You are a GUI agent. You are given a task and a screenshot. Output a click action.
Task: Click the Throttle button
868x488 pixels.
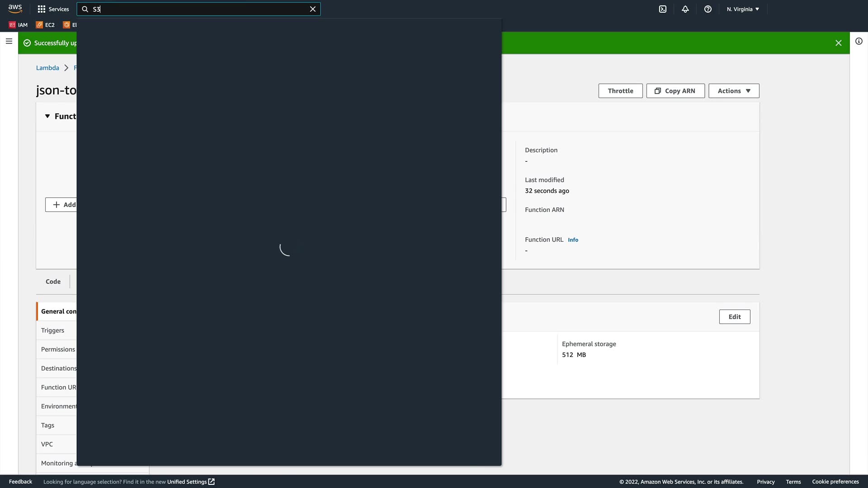click(x=620, y=91)
